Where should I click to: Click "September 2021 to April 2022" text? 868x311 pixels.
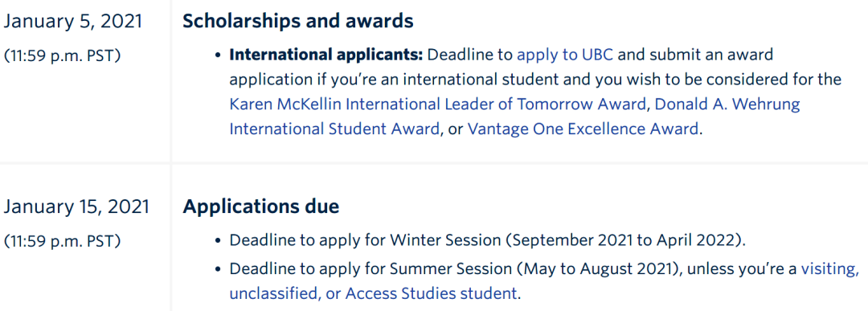[625, 241]
